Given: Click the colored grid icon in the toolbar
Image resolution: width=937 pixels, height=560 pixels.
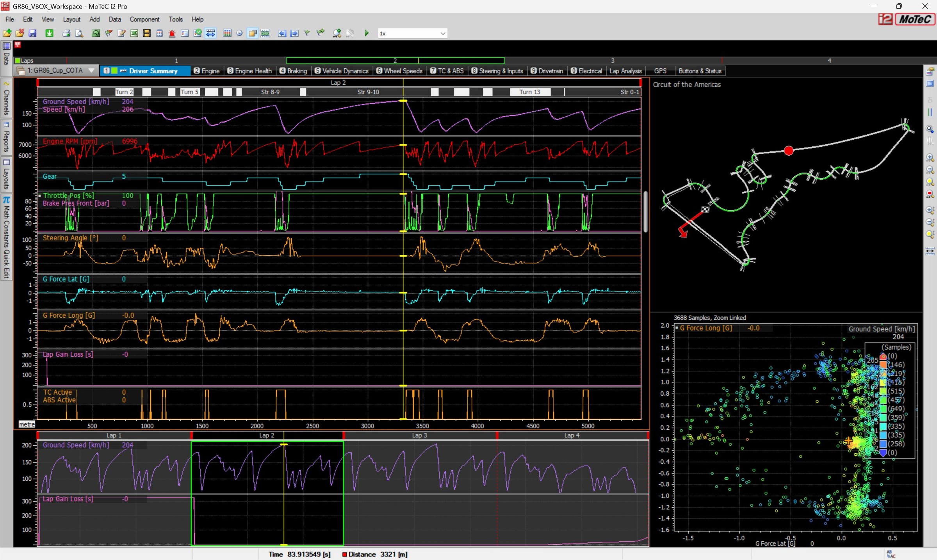Looking at the screenshot, I should tap(227, 34).
